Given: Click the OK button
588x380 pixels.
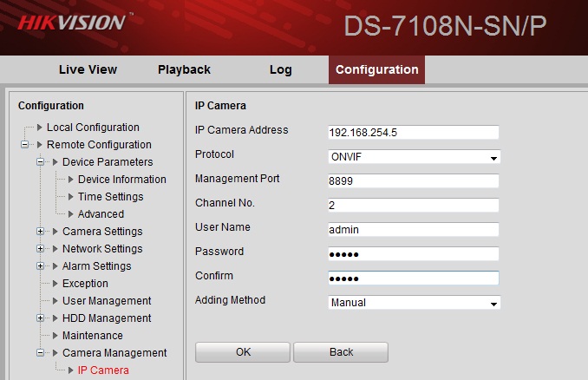Looking at the screenshot, I should [243, 352].
